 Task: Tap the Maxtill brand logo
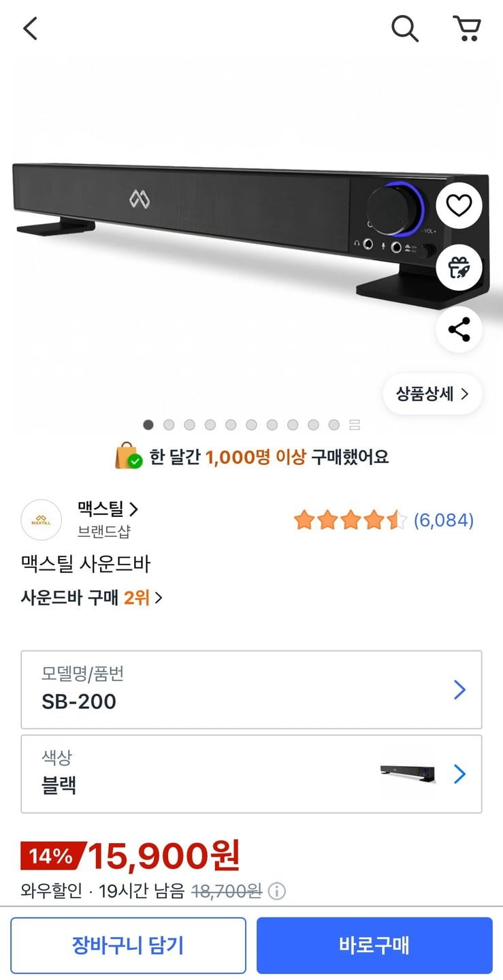pyautogui.click(x=42, y=520)
